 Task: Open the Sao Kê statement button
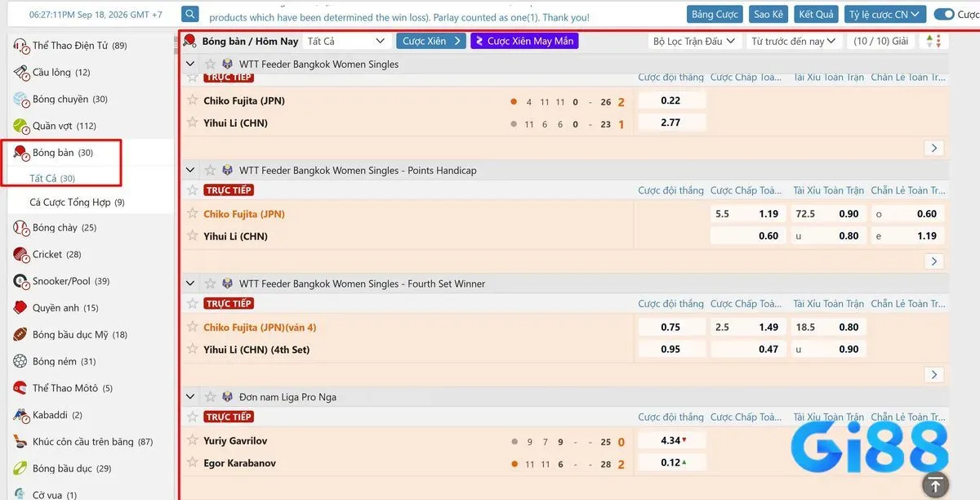(768, 14)
